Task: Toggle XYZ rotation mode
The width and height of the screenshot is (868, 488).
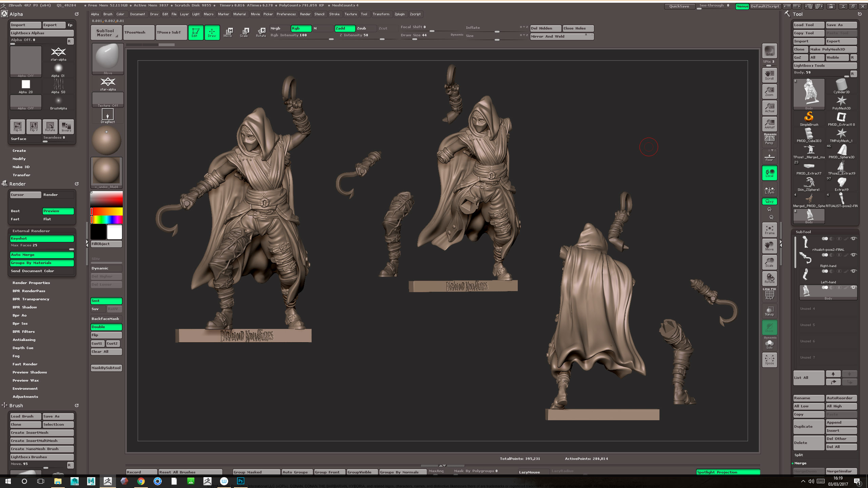Action: pos(769,201)
